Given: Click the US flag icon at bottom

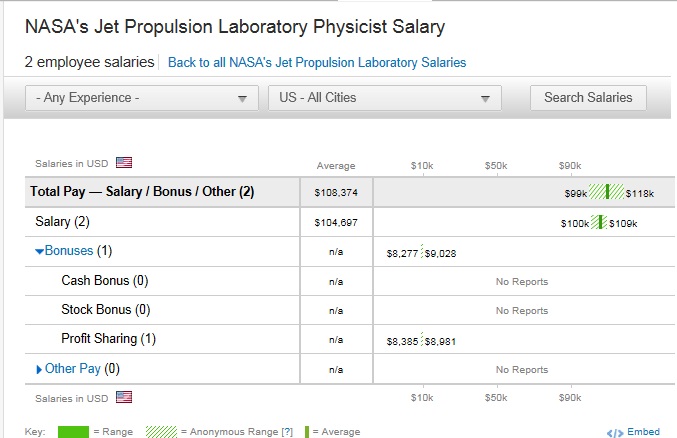Looking at the screenshot, I should [124, 397].
